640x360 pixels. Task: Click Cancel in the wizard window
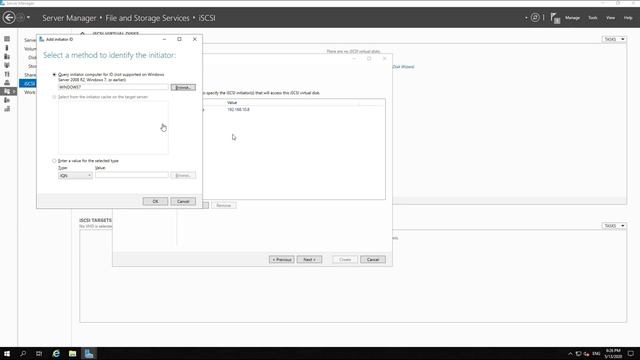tap(373, 260)
